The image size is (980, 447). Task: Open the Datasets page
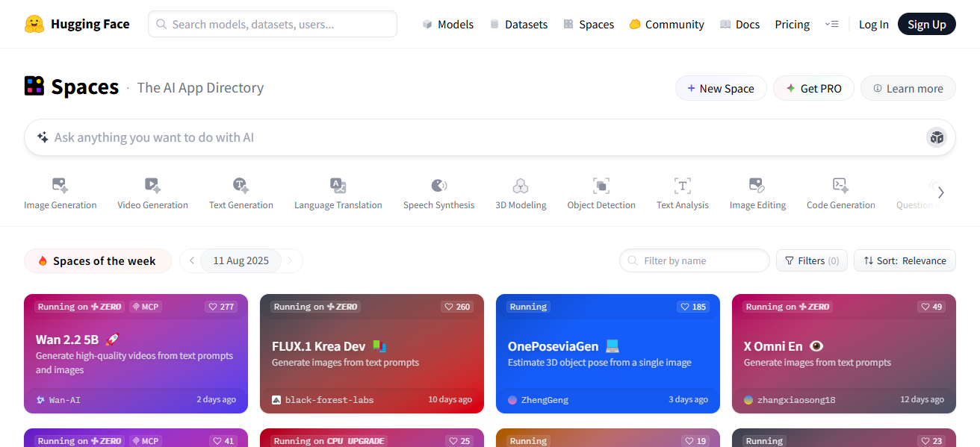pos(518,25)
